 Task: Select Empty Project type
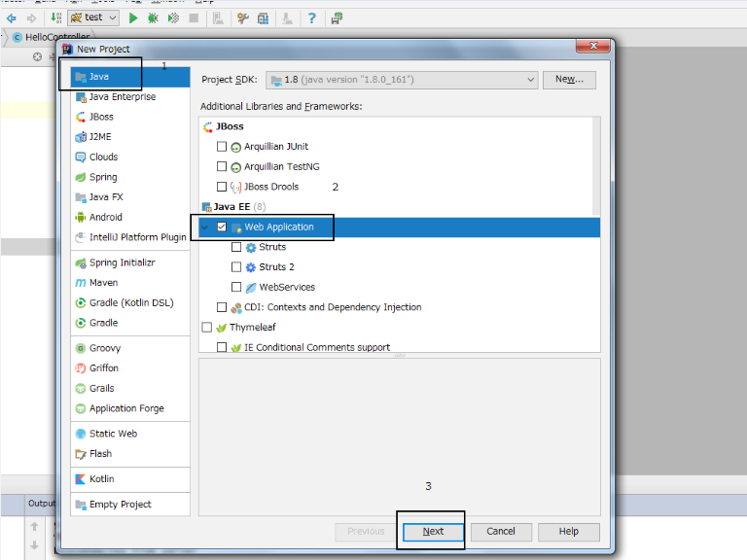[130, 504]
